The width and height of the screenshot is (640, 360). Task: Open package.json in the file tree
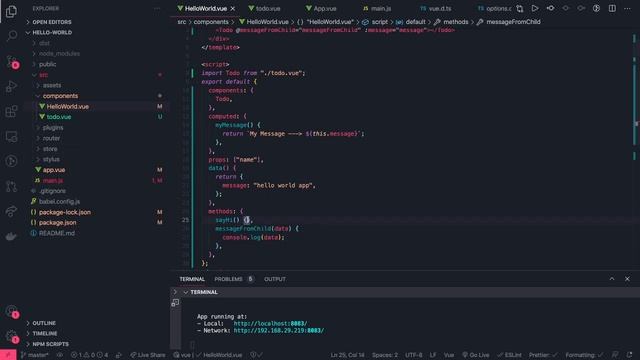point(57,223)
